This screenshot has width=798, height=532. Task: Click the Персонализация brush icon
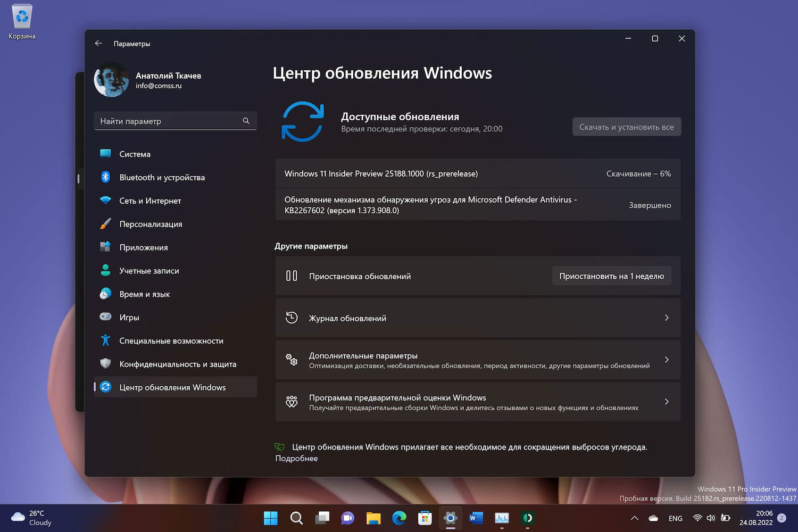[x=106, y=224]
